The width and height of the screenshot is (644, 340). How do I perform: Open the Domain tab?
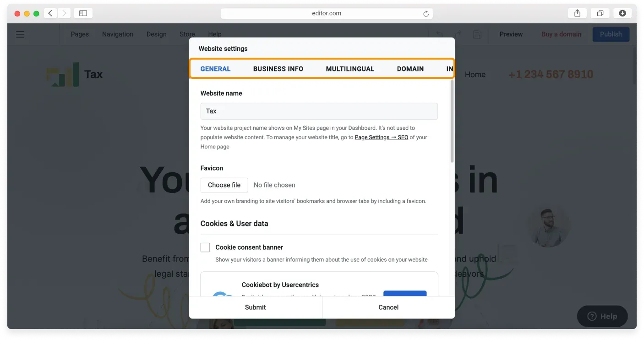(x=410, y=69)
